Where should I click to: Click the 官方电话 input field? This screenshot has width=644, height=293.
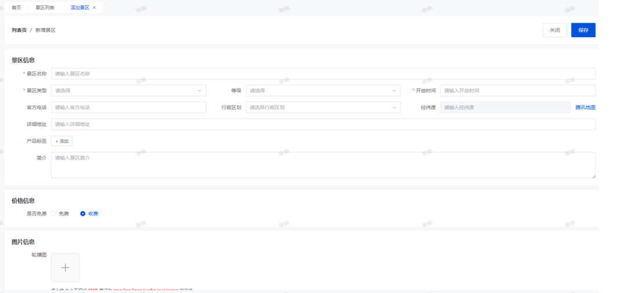(128, 107)
